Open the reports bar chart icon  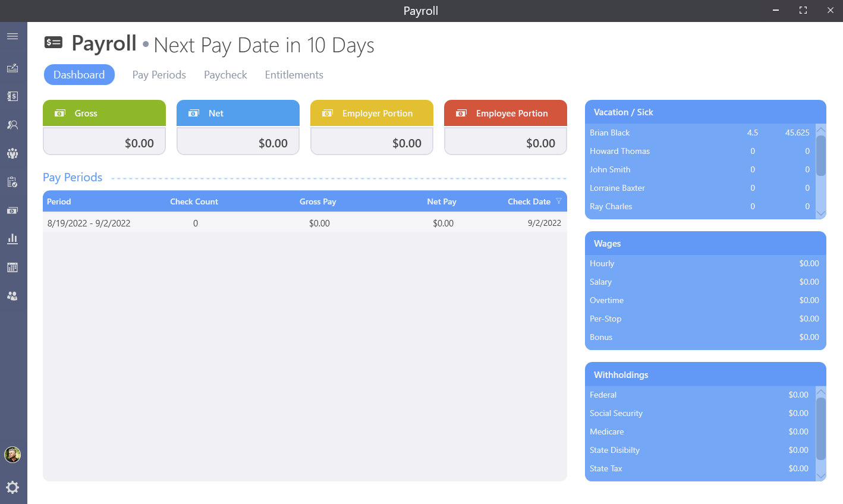click(12, 238)
